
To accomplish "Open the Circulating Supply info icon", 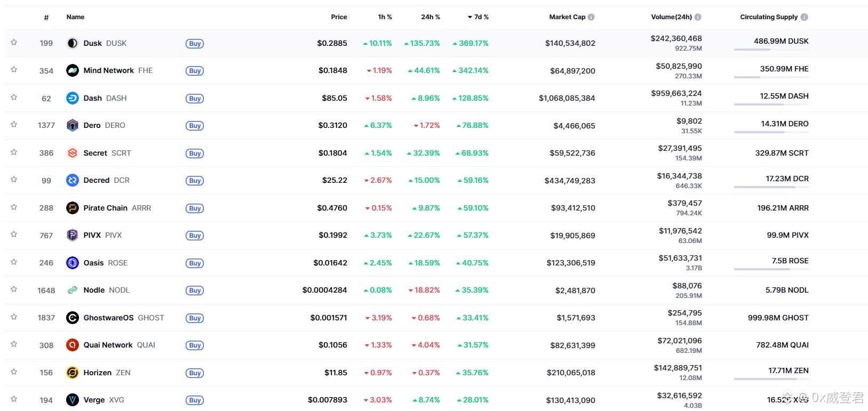I will (805, 17).
